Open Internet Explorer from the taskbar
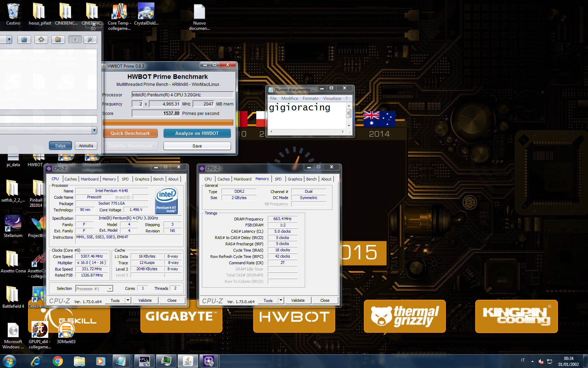Viewport: 588px width, 368px height. point(36,361)
